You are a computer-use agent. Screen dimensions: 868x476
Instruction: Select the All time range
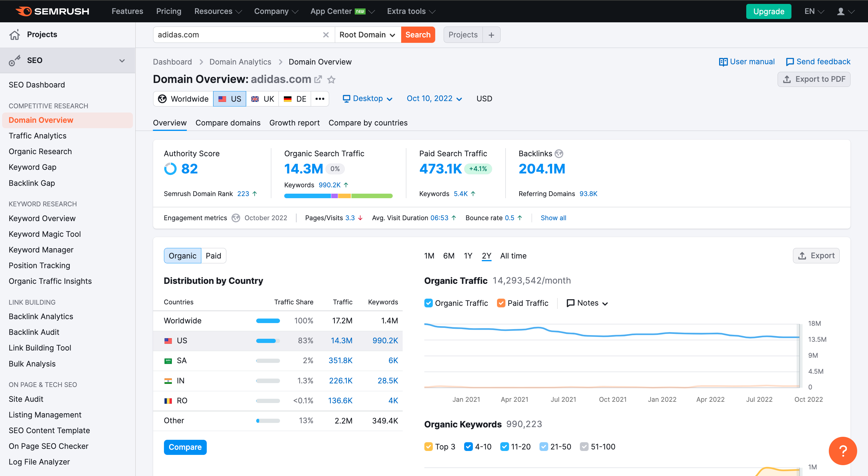coord(513,256)
